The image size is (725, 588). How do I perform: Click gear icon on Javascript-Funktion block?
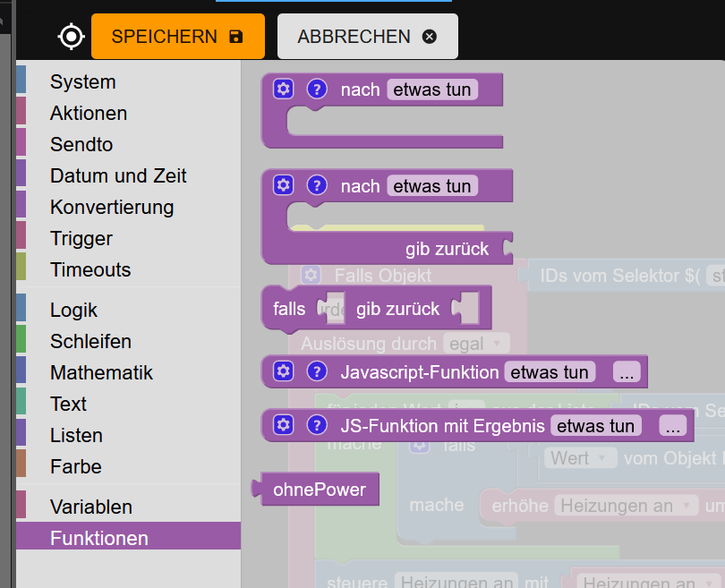[x=284, y=371]
